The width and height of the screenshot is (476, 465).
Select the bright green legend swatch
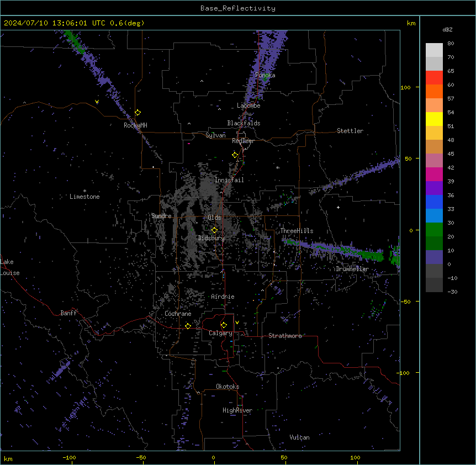click(434, 230)
